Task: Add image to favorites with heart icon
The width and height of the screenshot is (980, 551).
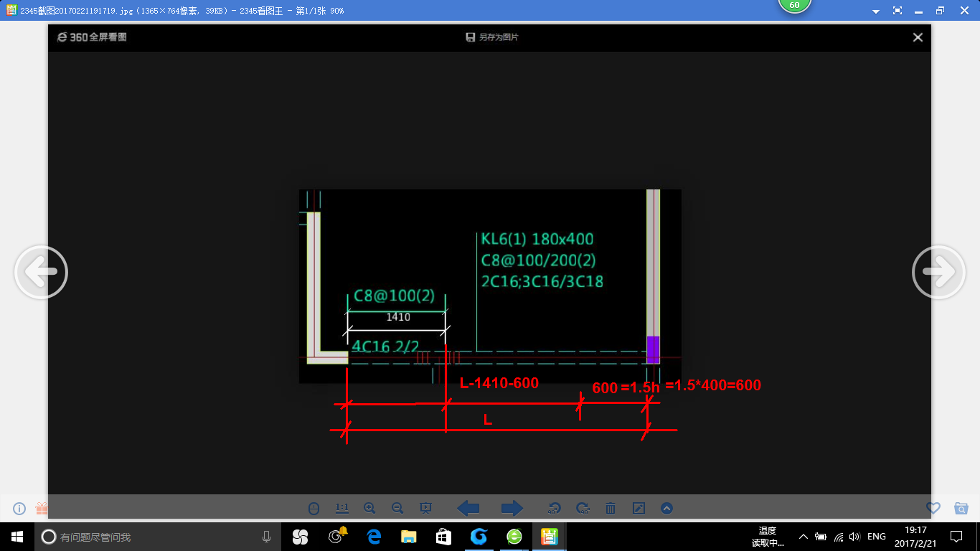Action: (933, 508)
